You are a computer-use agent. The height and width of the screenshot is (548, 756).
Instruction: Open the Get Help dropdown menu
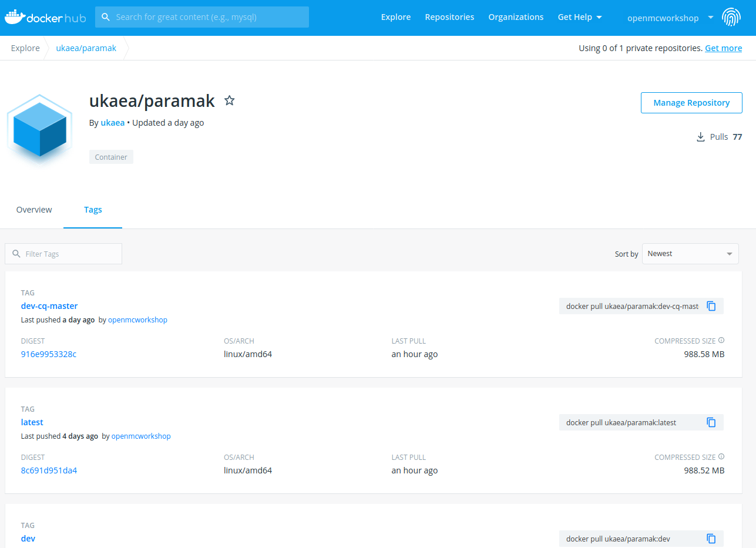click(580, 17)
